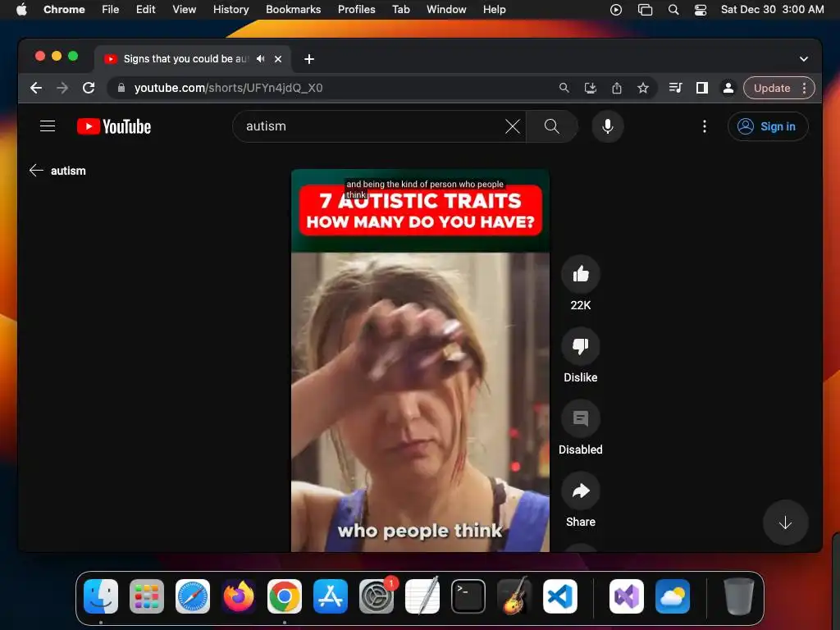Navigate back in Chrome
Image resolution: width=840 pixels, height=630 pixels.
coord(36,88)
